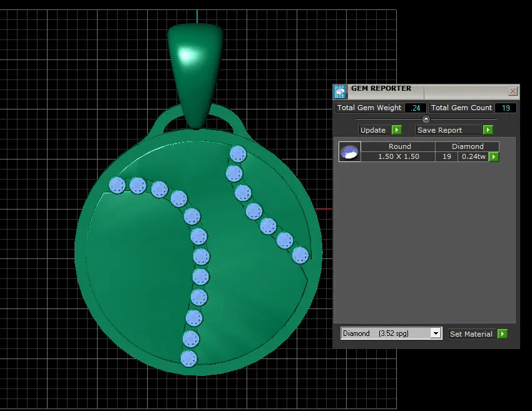Screen dimensions: 532x411
Task: Click the green arrow beside 0.24tw
Action: (x=494, y=156)
